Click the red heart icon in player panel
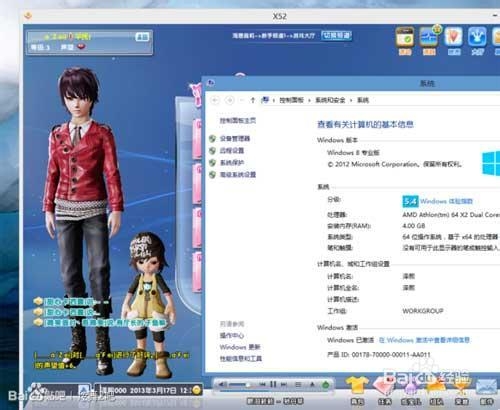The width and height of the screenshot is (500, 410). coord(81,47)
